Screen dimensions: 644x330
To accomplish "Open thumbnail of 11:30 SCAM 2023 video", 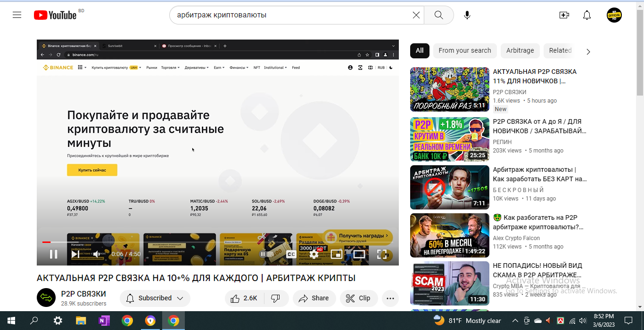I will coord(450,283).
